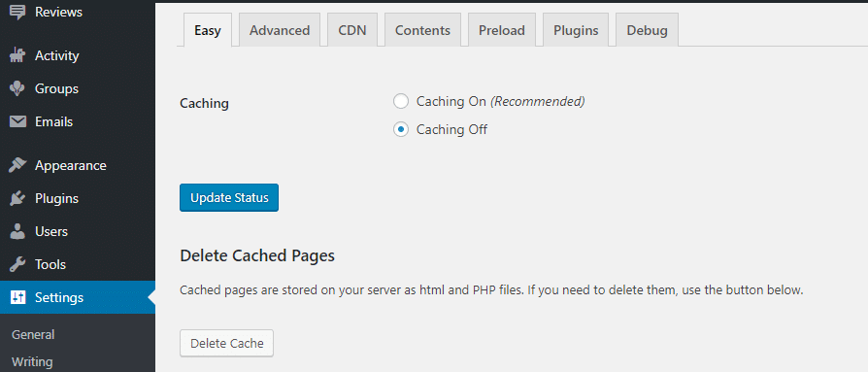Click the Appearance paintbrush icon
This screenshot has height=372, width=868.
click(17, 165)
